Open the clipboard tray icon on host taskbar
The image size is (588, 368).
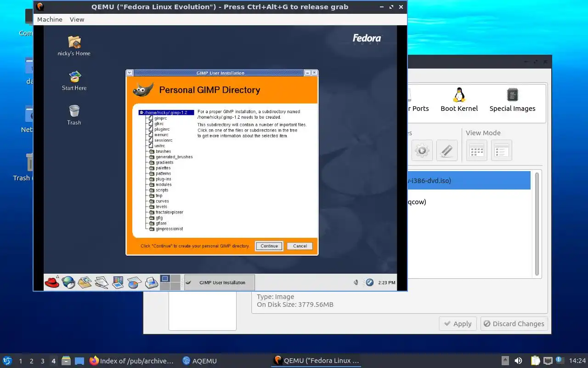(535, 361)
